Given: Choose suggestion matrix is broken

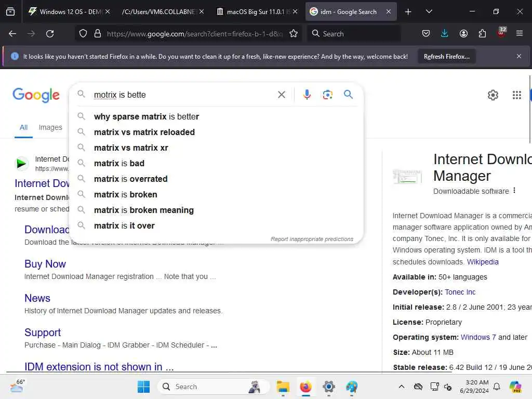Looking at the screenshot, I should pyautogui.click(x=216, y=194).
